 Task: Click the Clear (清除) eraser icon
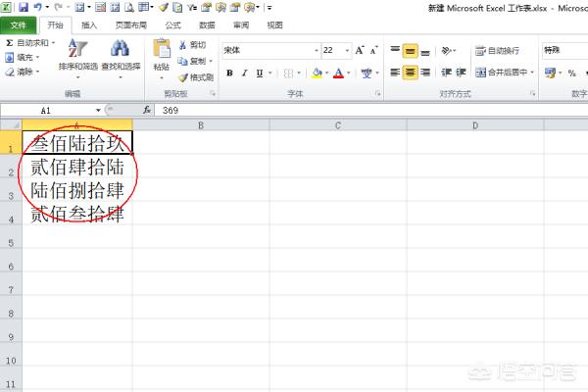(x=10, y=72)
